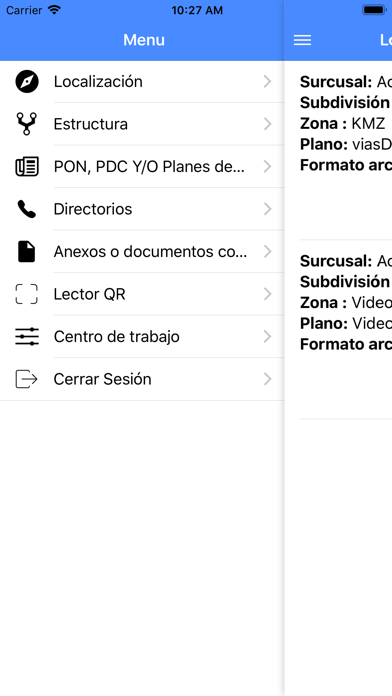392x696 pixels.
Task: Tap the sliders icon for Centro de trabajo
Action: [x=27, y=336]
